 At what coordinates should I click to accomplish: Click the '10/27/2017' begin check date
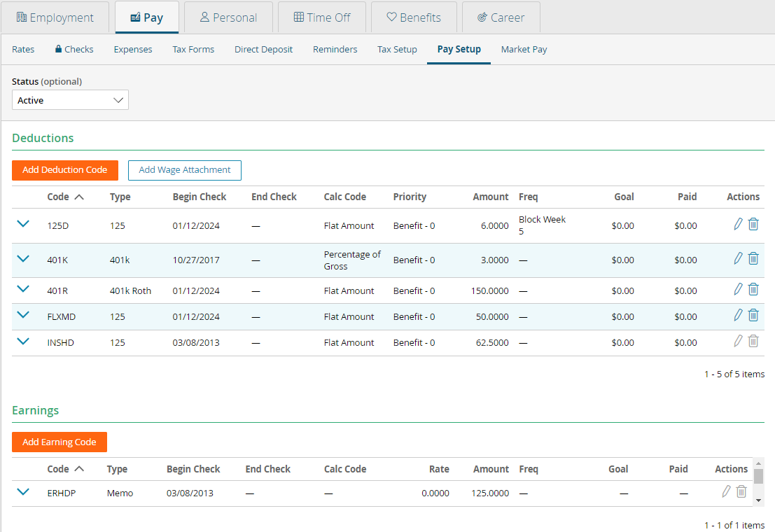(x=196, y=260)
